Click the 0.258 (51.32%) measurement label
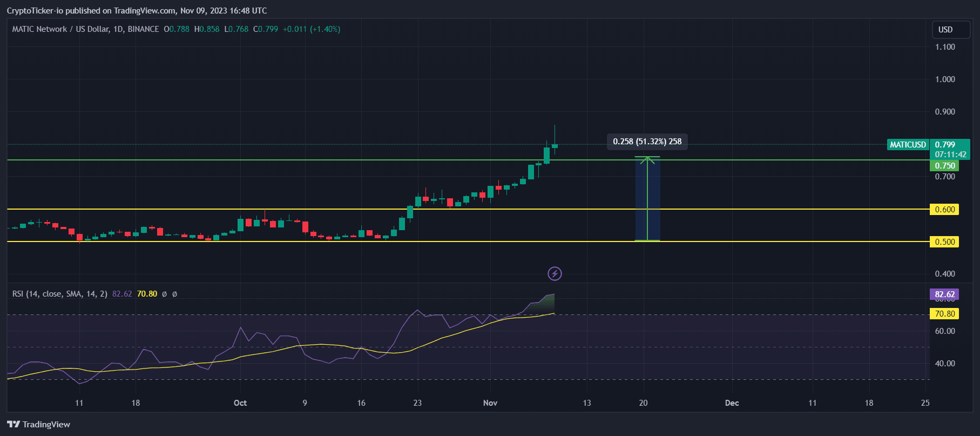 (x=647, y=142)
